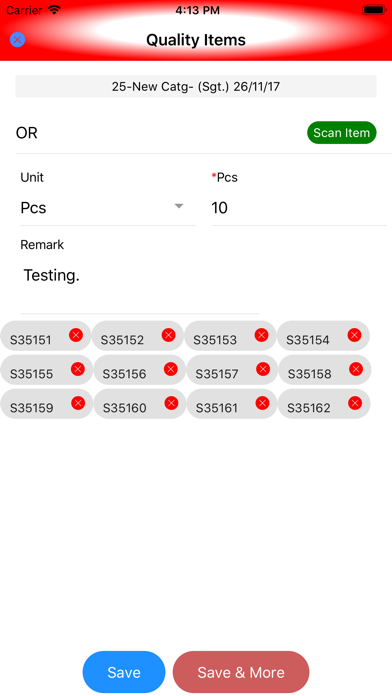The image size is (392, 696).
Task: Open the 25-New Catg item selector
Action: (196, 86)
